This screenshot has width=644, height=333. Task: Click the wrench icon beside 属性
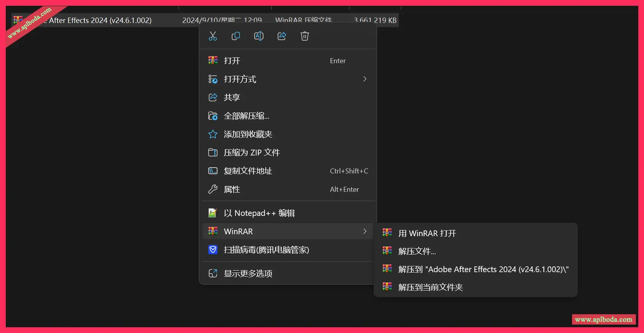point(213,189)
